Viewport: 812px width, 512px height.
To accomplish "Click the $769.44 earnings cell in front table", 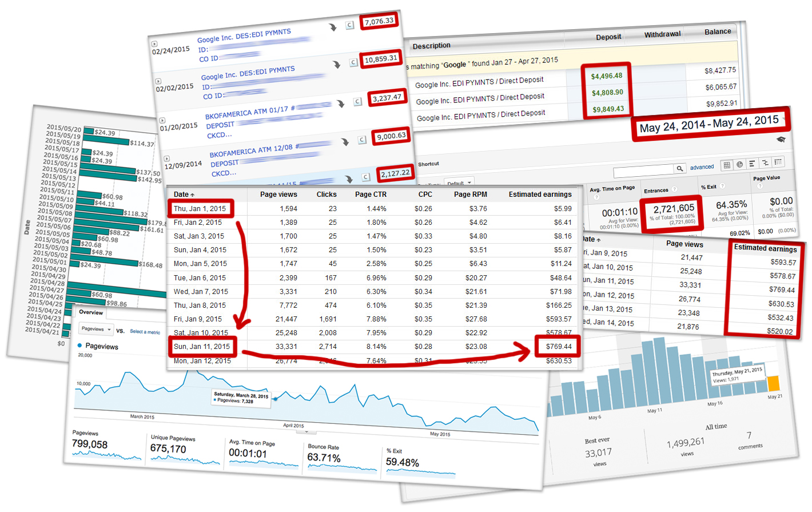I will click(x=559, y=347).
